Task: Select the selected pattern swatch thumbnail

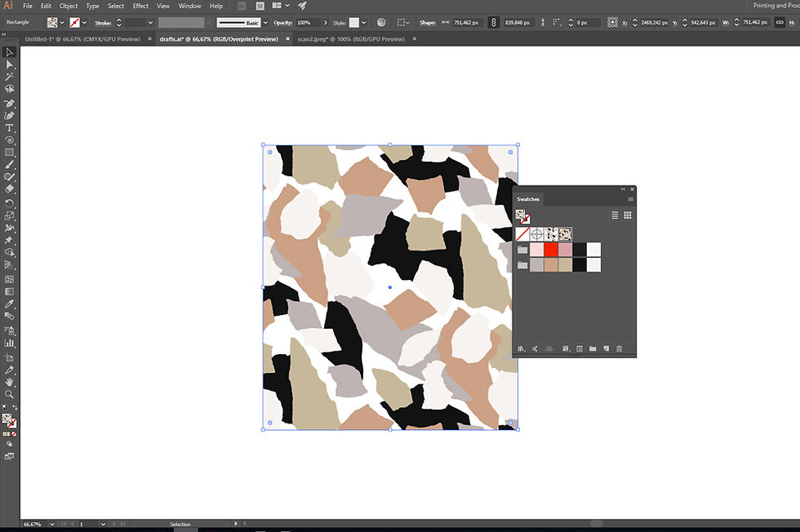Action: [565, 234]
